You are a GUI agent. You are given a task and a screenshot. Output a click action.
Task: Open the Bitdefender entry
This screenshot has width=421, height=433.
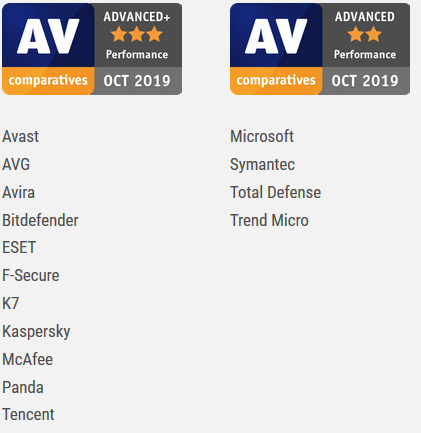coord(40,220)
